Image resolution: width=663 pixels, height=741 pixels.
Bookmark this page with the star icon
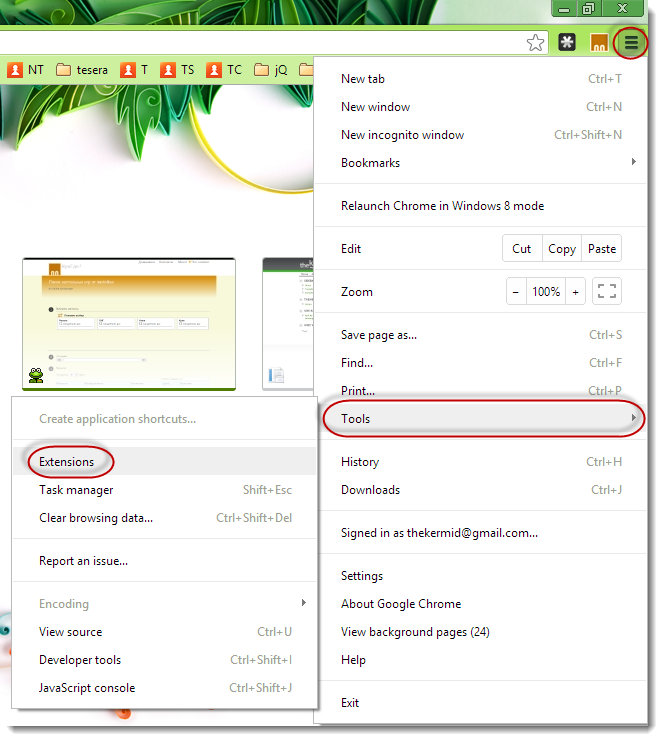pyautogui.click(x=536, y=43)
